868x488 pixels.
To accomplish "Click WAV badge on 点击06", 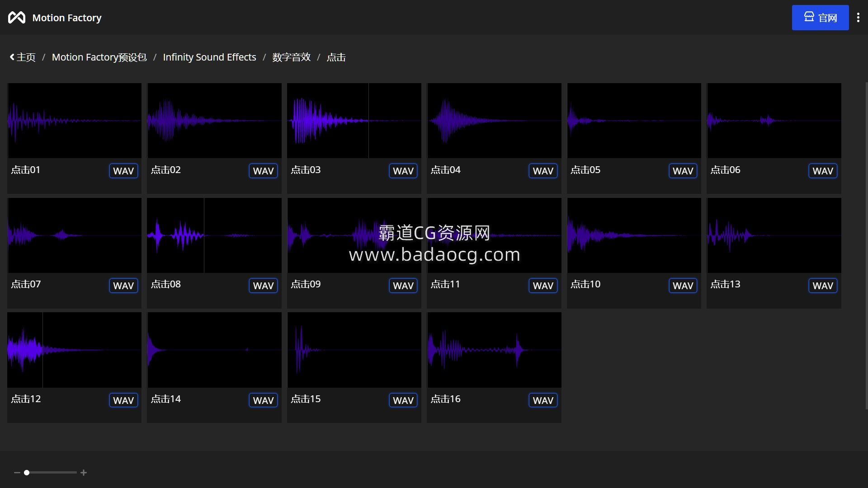I will click(823, 171).
